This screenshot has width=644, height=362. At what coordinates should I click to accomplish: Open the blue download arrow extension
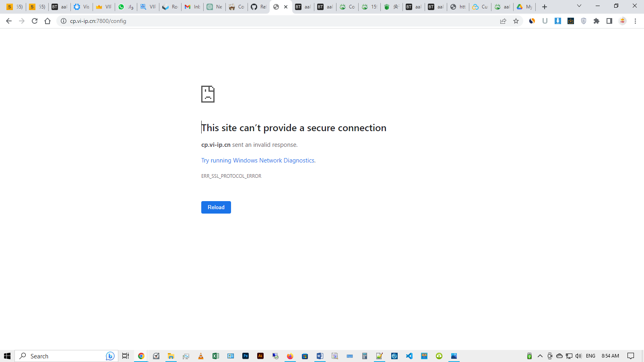558,21
